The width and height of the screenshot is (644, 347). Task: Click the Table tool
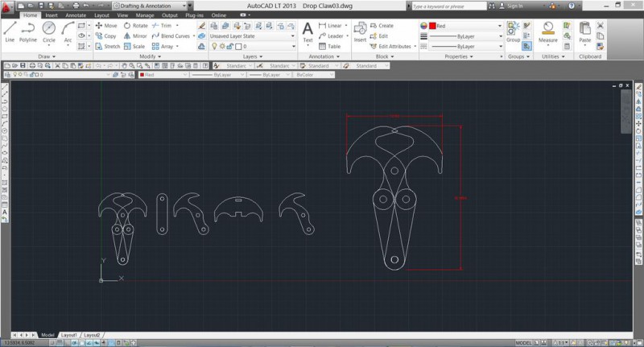pos(330,47)
